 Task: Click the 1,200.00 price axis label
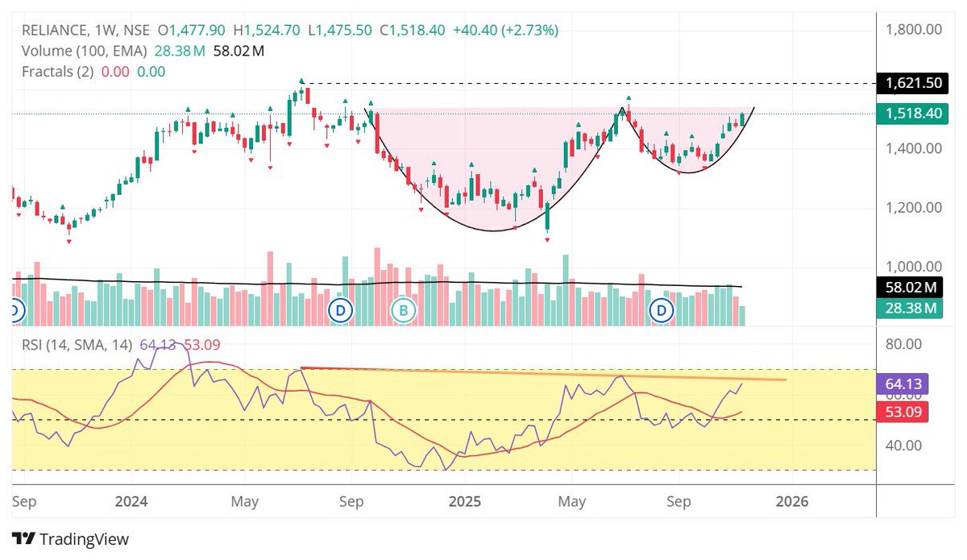914,208
